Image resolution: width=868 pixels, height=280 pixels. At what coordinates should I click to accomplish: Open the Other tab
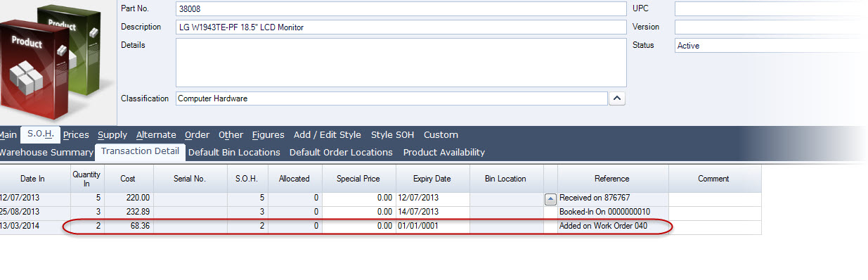click(231, 135)
